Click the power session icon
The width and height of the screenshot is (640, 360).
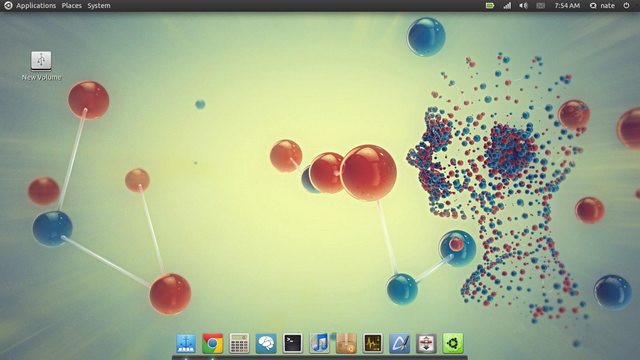627,5
